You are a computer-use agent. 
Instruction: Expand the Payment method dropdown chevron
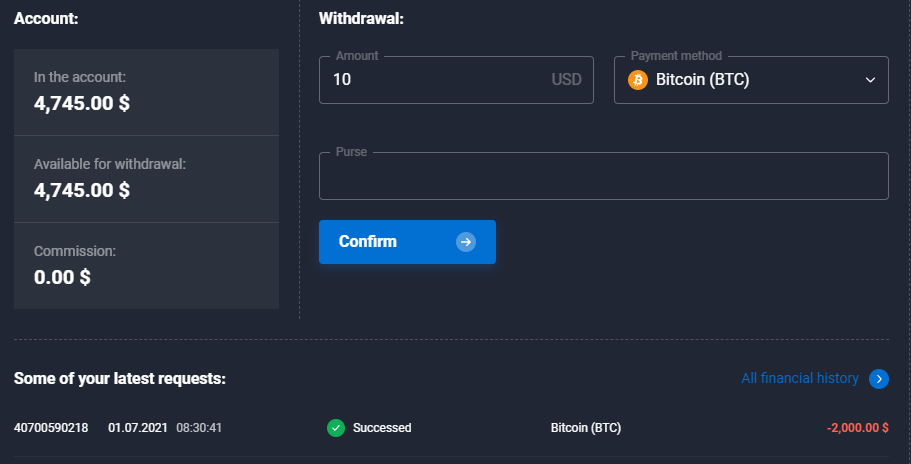870,80
